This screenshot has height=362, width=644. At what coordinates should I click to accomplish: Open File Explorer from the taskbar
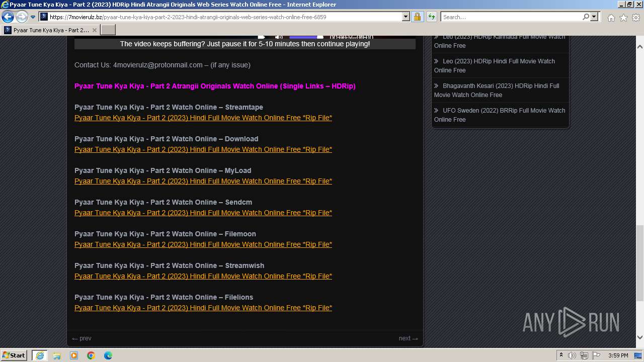(x=57, y=355)
